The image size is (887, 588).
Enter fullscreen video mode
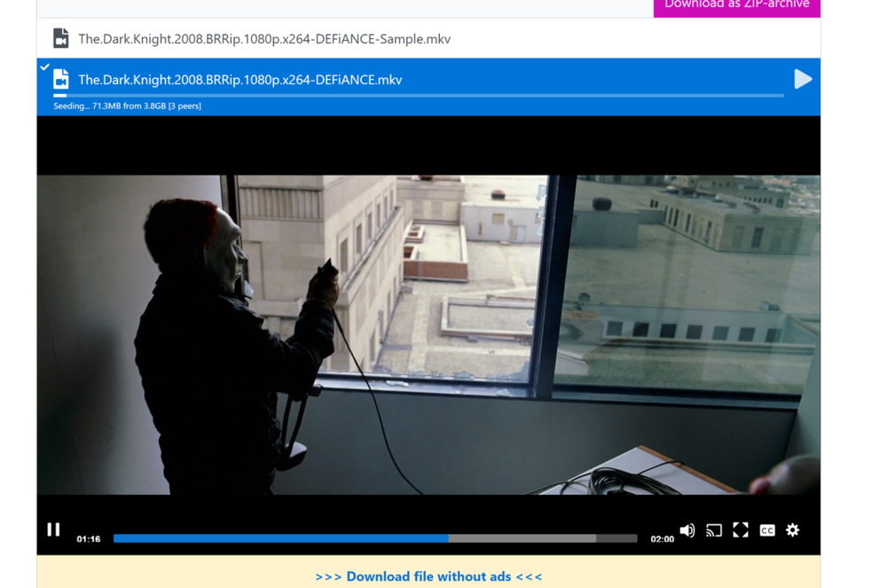point(741,530)
